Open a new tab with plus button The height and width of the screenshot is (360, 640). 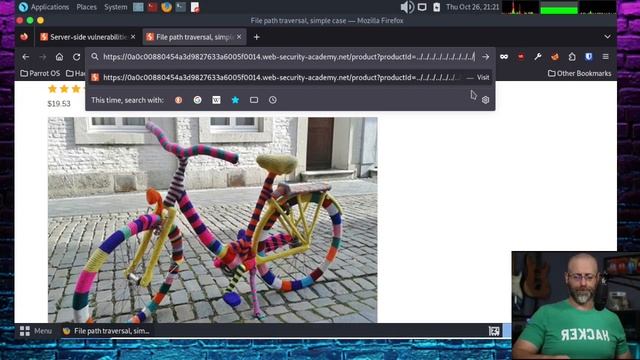pos(256,37)
